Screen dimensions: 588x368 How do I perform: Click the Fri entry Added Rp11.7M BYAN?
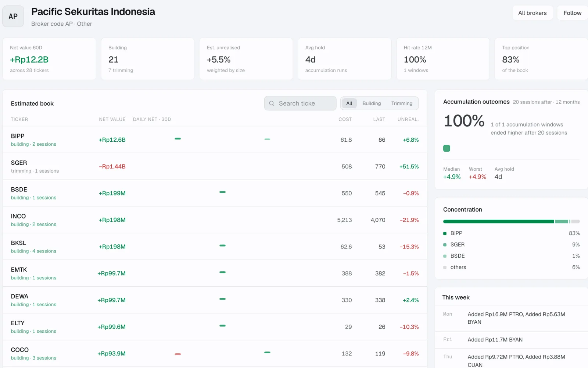[512, 340]
